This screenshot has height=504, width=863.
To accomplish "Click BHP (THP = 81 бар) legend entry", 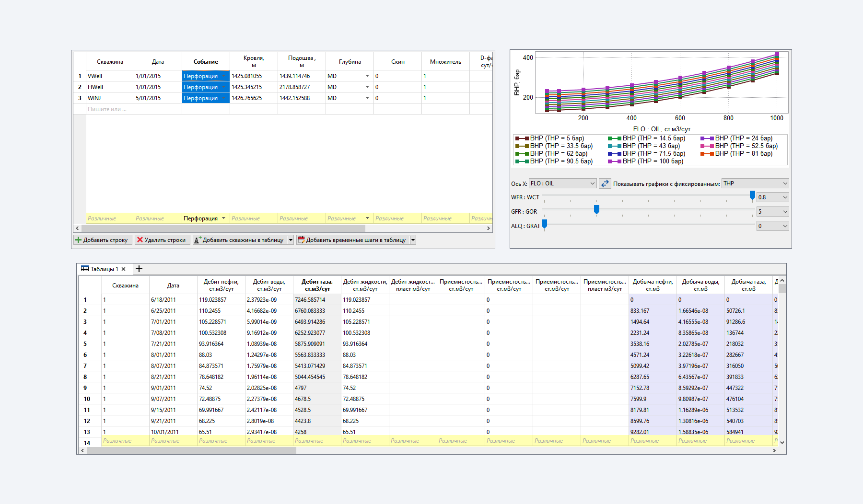I will pyautogui.click(x=736, y=154).
